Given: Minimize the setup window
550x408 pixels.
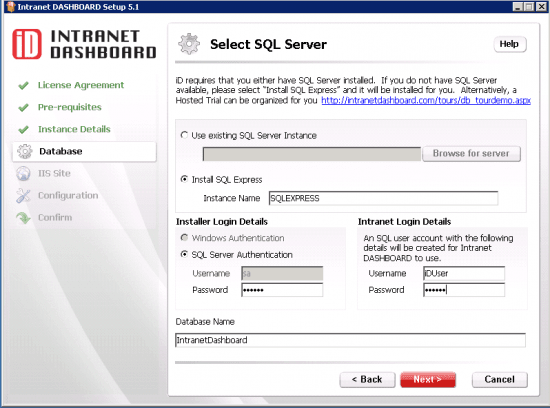Looking at the screenshot, I should click(518, 7).
